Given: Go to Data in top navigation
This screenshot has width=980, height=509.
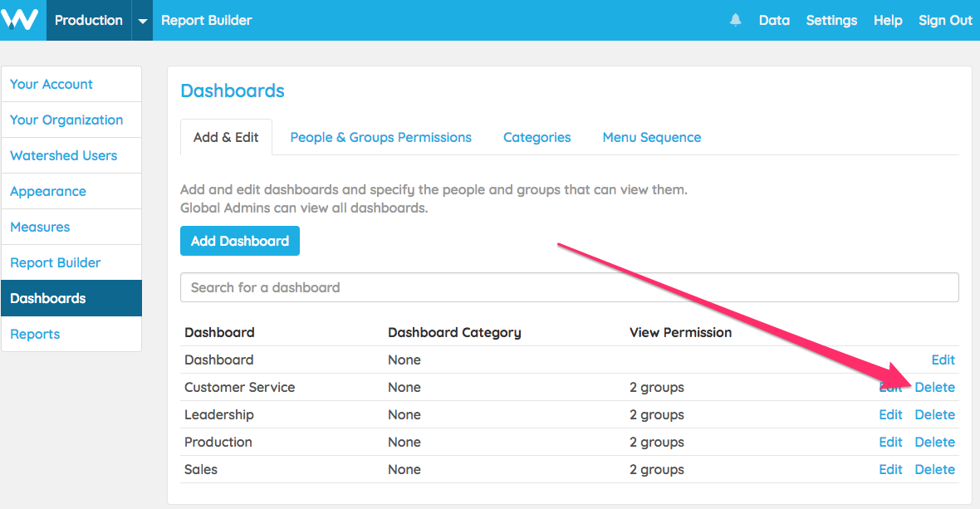Looking at the screenshot, I should 774,21.
